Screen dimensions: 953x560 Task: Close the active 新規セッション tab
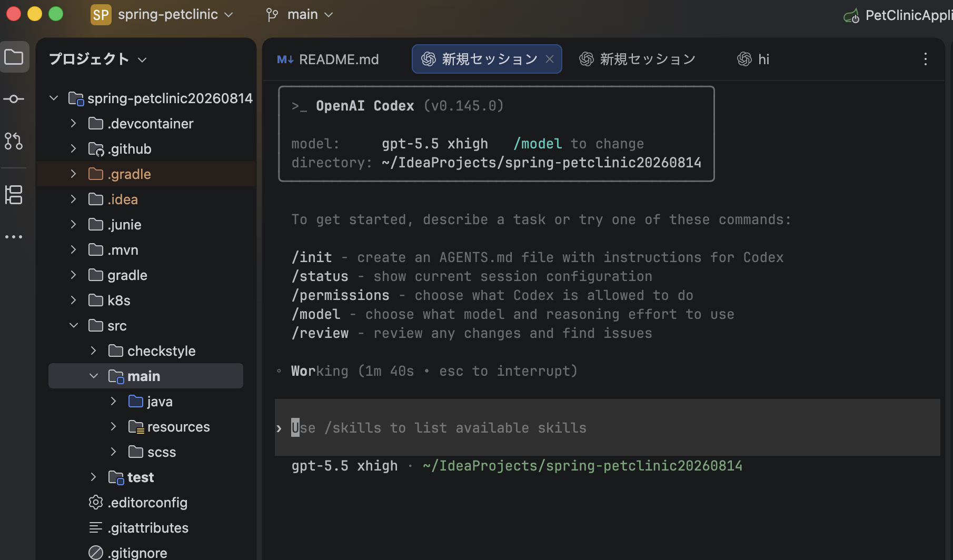coord(550,59)
